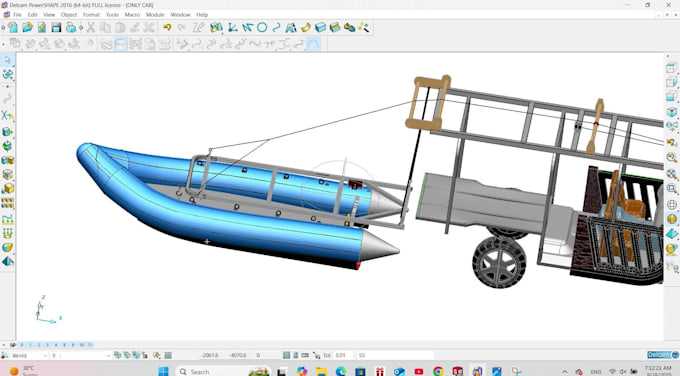680x376 pixels.
Task: Choose the Select arrow tool in left sidebar
Action: tap(7, 60)
